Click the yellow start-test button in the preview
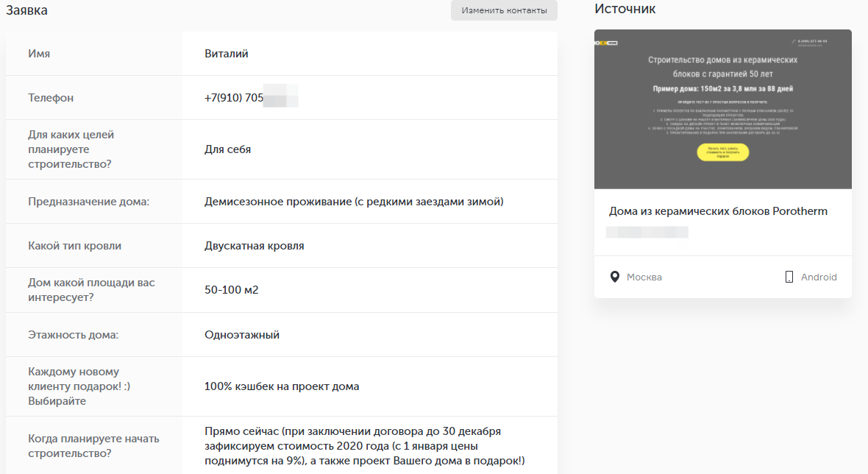 tap(722, 152)
